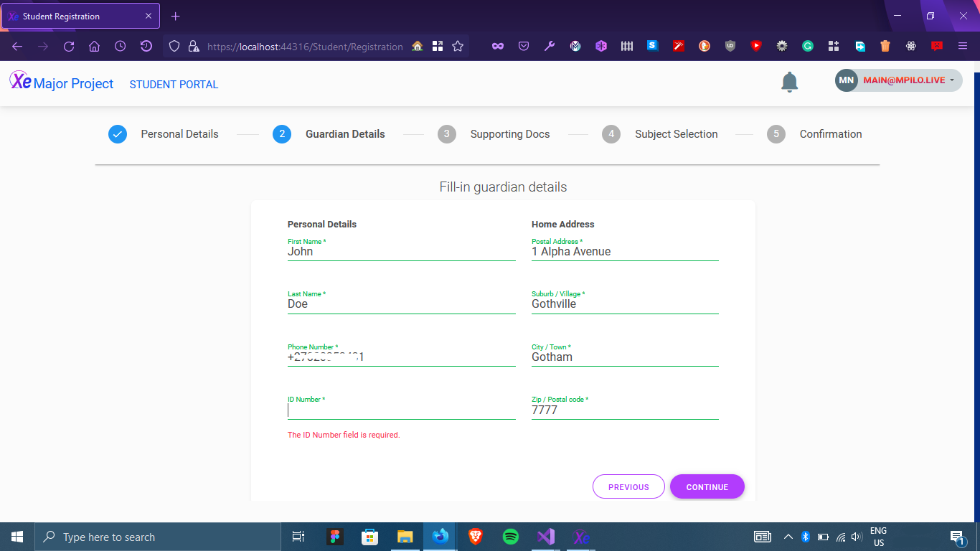The image size is (980, 551).
Task: Open the wrench developer tools icon
Action: click(x=550, y=47)
